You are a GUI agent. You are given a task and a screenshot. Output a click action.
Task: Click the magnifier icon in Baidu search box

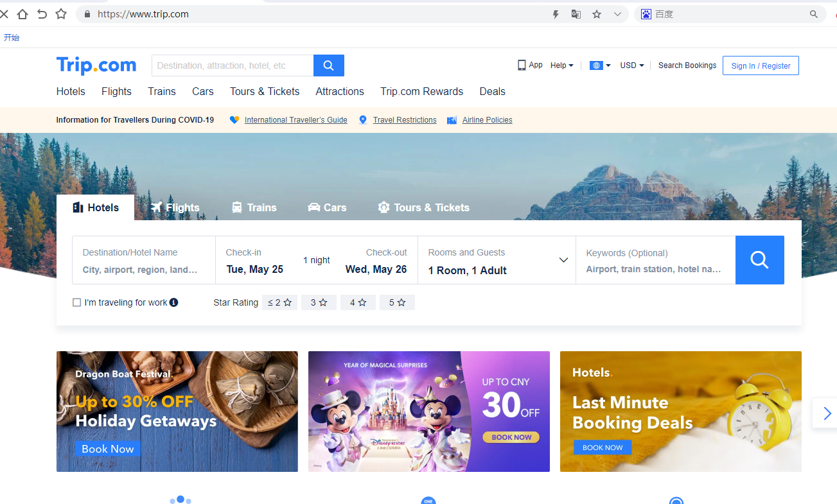(x=814, y=14)
